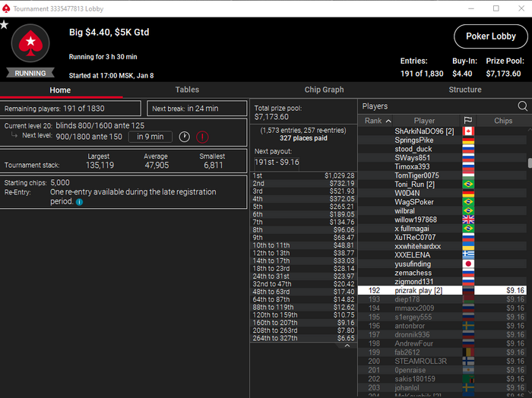This screenshot has height=398, width=532.
Task: Click Canada flag beside ShArkiNaDO96
Action: point(468,131)
